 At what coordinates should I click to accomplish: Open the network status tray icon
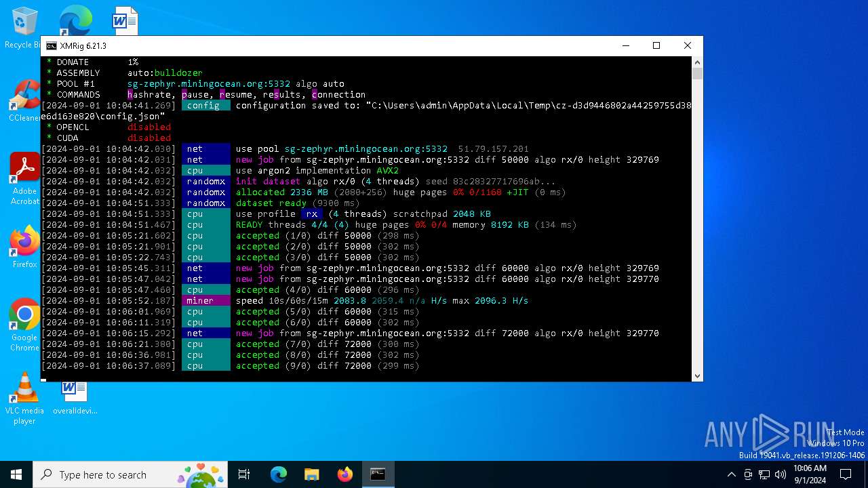tap(764, 474)
